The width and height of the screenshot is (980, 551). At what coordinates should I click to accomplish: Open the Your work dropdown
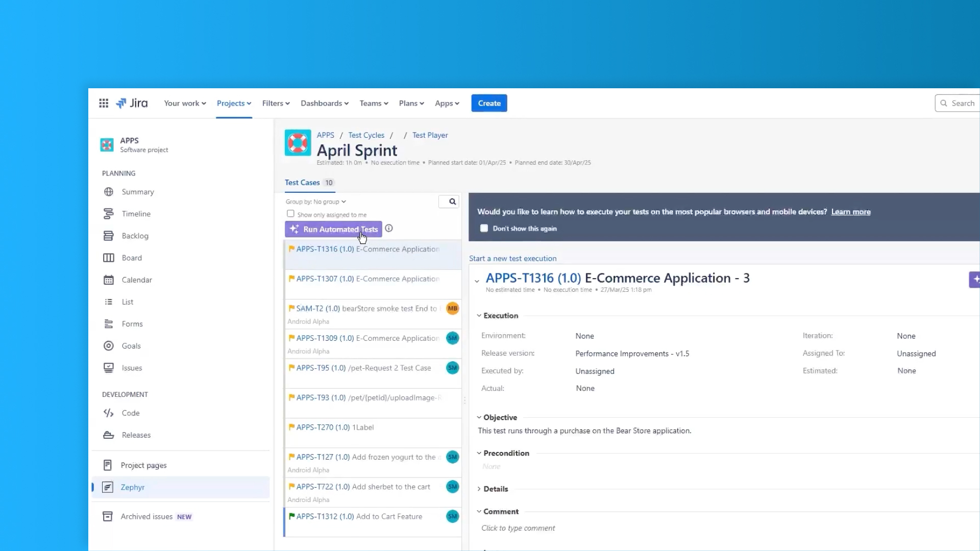[185, 103]
